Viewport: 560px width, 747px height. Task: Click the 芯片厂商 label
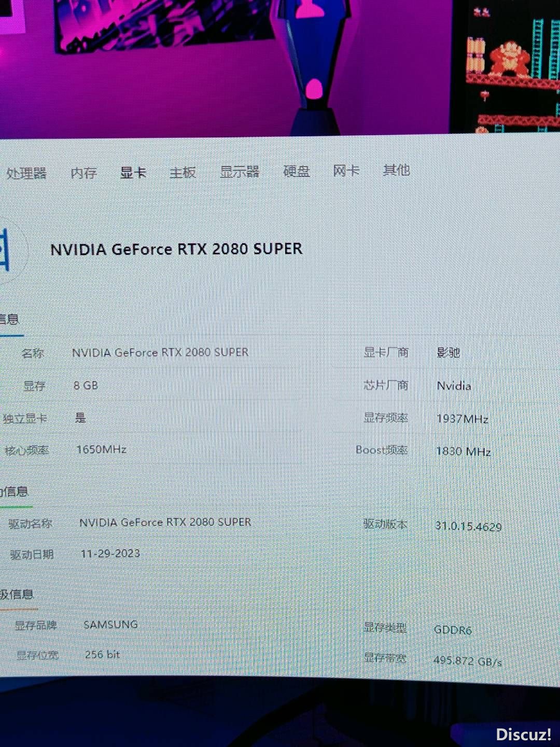click(x=386, y=385)
